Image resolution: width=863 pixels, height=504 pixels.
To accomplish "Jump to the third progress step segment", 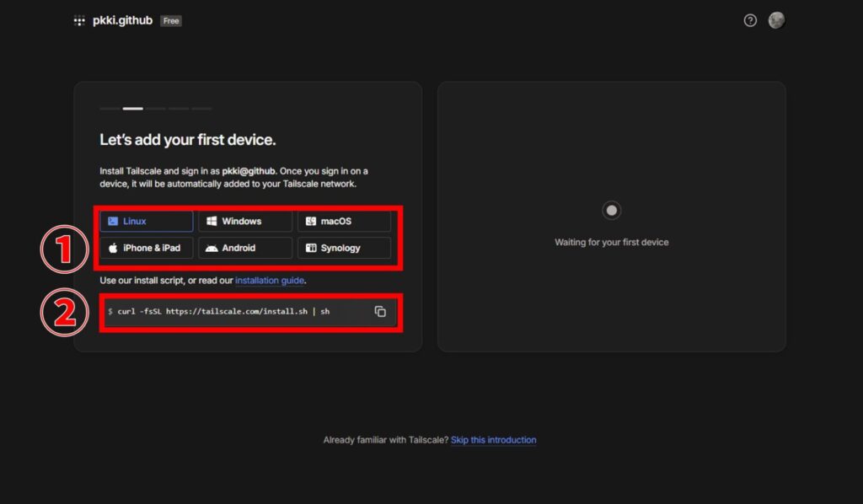I will click(155, 109).
